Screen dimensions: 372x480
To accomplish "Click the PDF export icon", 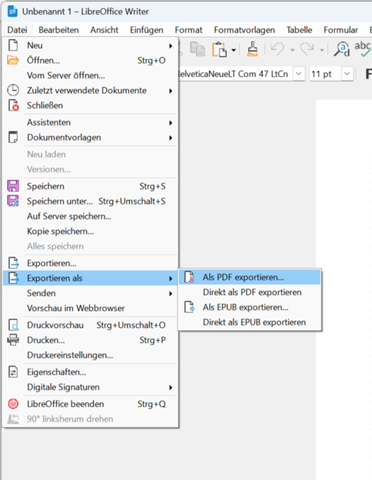I will 189,277.
